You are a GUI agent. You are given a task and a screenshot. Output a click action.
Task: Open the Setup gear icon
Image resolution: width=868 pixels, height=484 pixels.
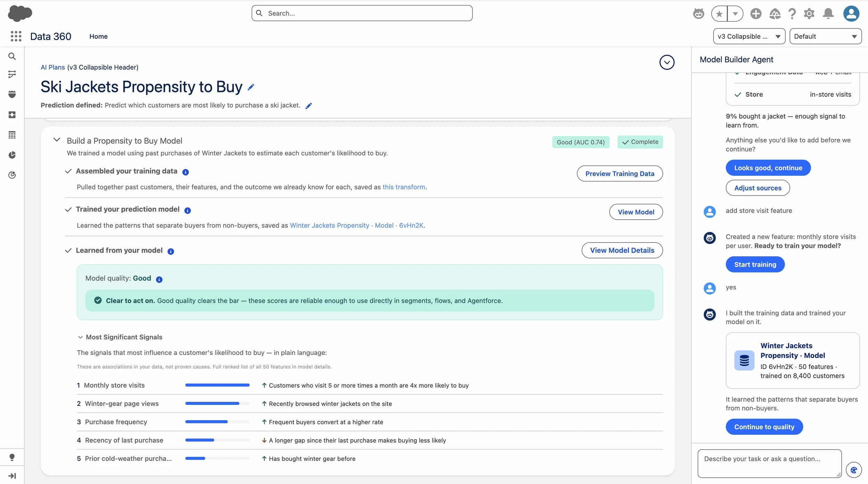tap(809, 14)
